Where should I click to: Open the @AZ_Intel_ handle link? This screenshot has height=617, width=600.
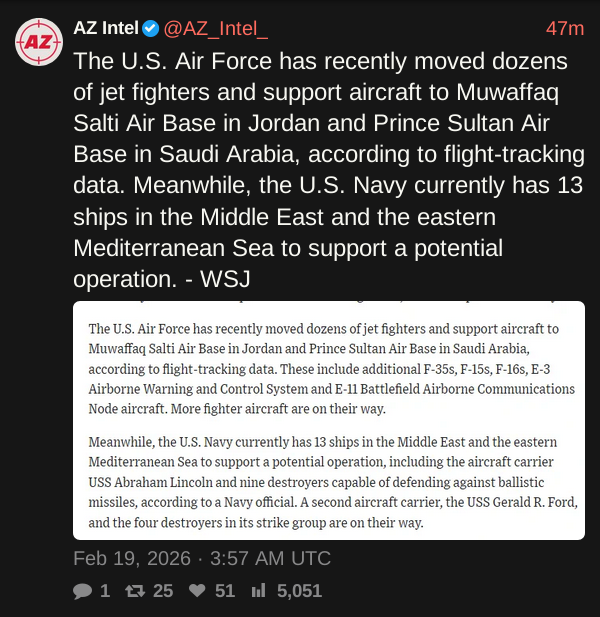(216, 28)
